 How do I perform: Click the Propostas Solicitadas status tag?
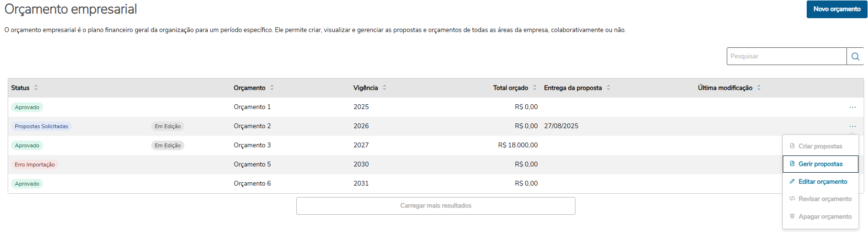[x=41, y=126]
